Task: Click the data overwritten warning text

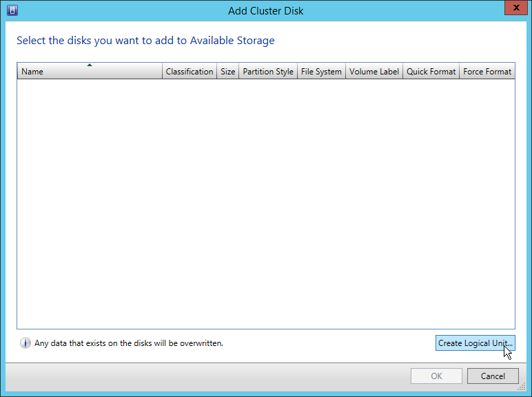Action: 129,343
